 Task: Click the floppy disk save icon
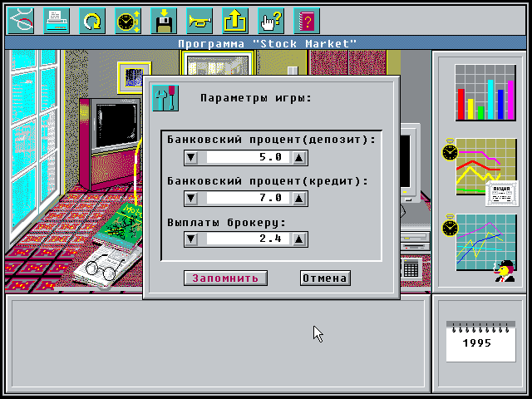tap(164, 21)
